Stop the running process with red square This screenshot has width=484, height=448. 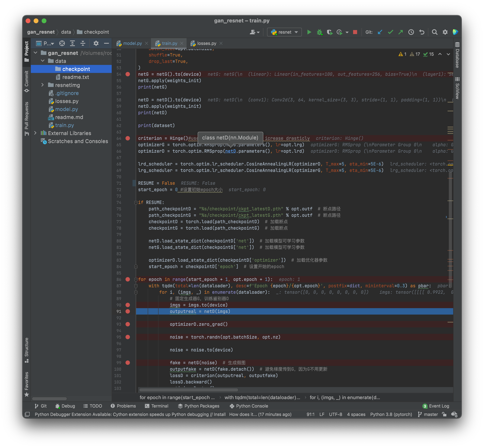tap(355, 32)
